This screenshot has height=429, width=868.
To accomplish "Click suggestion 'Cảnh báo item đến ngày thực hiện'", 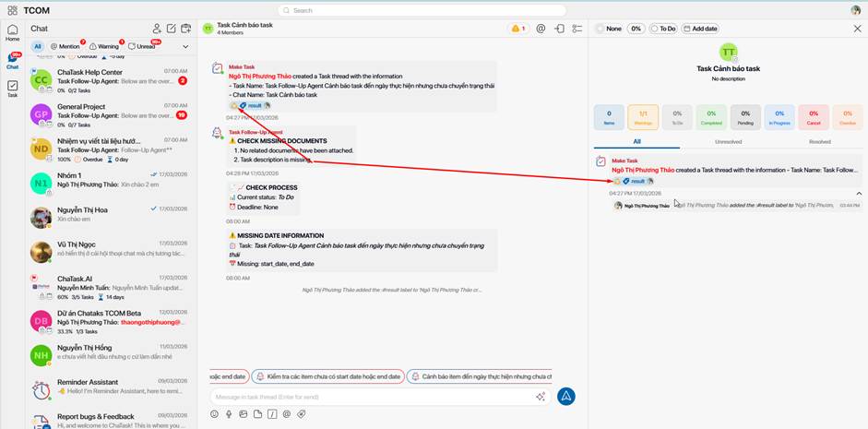I will click(x=480, y=376).
